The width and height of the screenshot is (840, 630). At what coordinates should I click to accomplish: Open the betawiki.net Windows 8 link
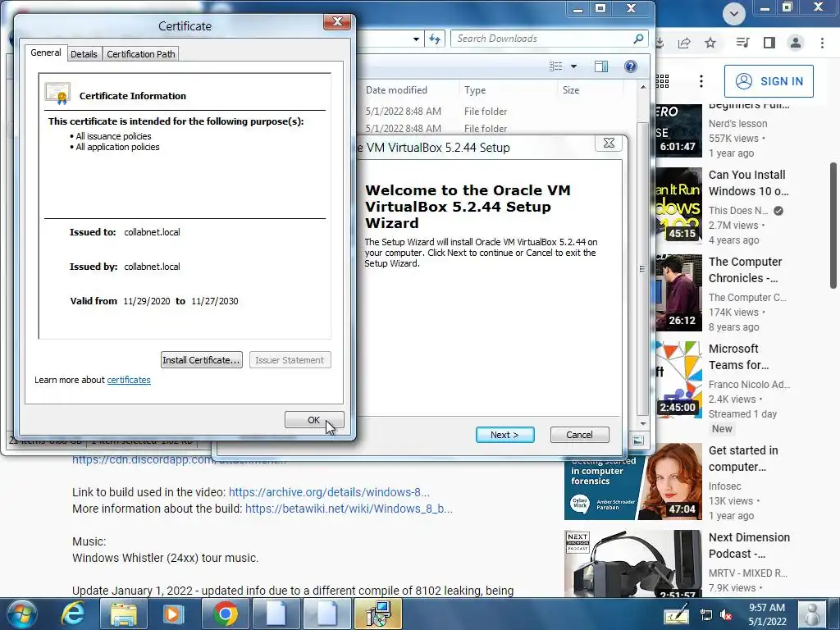coord(349,509)
